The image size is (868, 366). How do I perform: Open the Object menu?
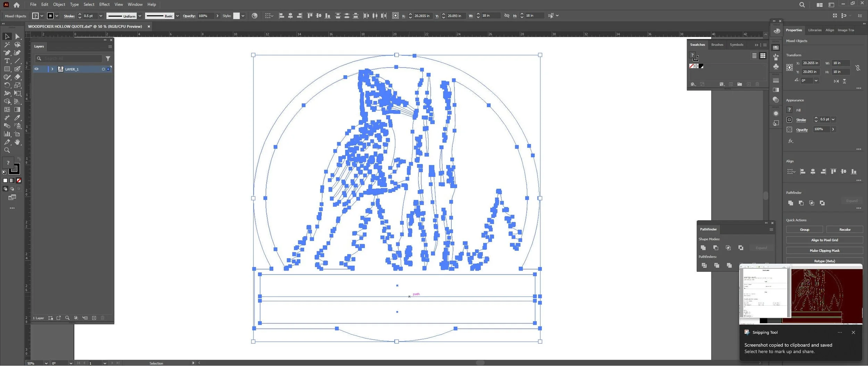click(59, 5)
